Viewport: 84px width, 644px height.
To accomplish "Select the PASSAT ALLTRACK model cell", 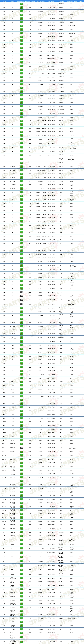I will (x=13, y=604).
